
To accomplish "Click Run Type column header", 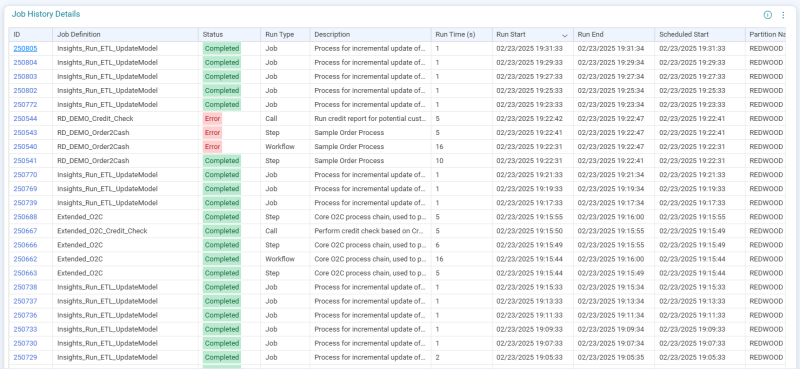I will click(x=285, y=35).
